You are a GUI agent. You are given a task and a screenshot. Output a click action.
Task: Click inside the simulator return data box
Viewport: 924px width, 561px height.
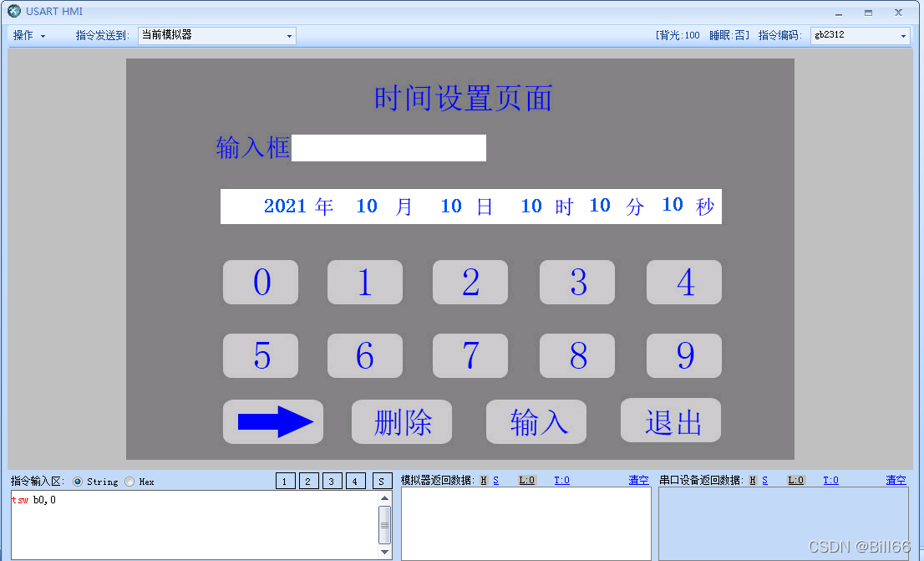[526, 524]
